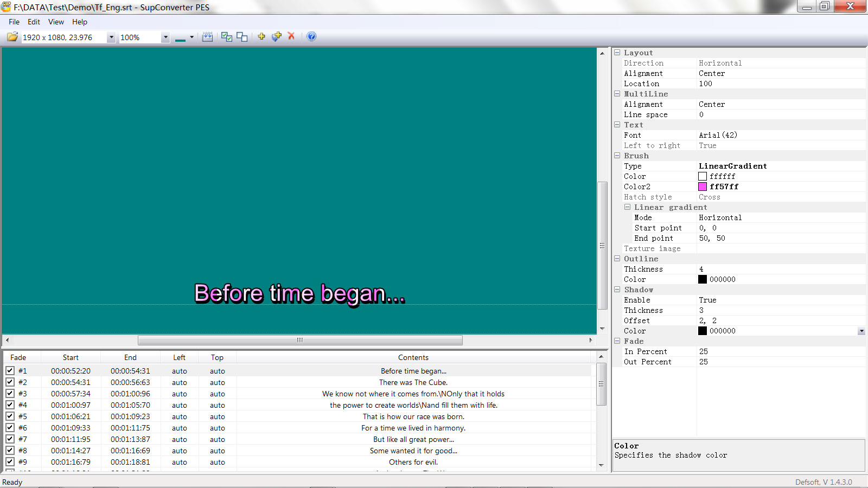868x488 pixels.
Task: Open the 100% zoom dropdown
Action: (165, 37)
